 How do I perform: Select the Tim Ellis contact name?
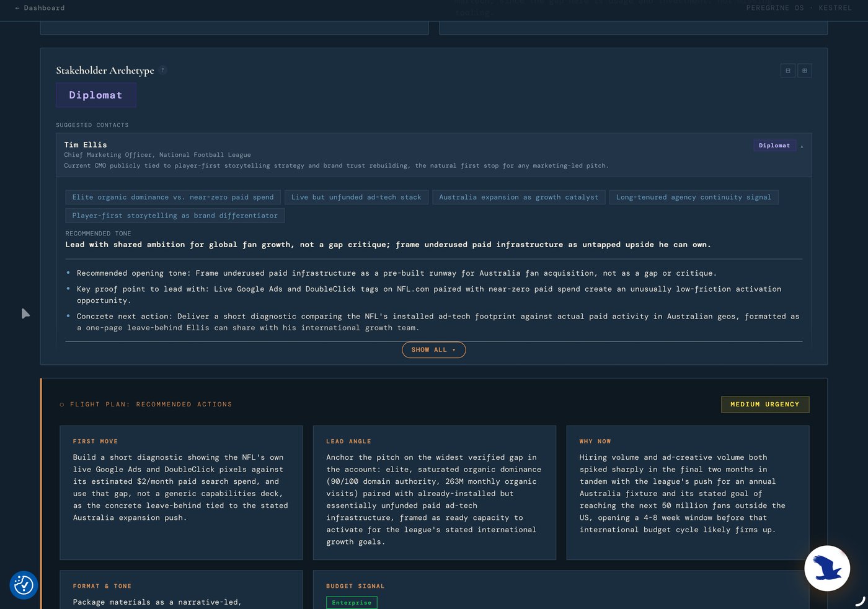click(x=86, y=145)
